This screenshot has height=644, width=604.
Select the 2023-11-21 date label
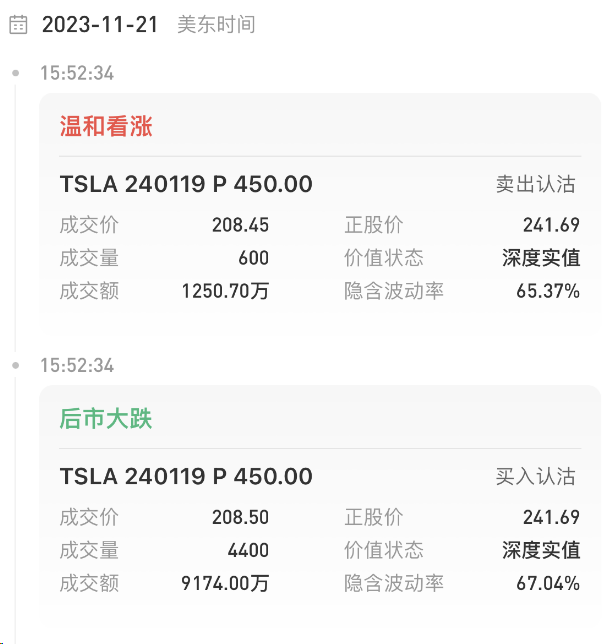click(100, 25)
